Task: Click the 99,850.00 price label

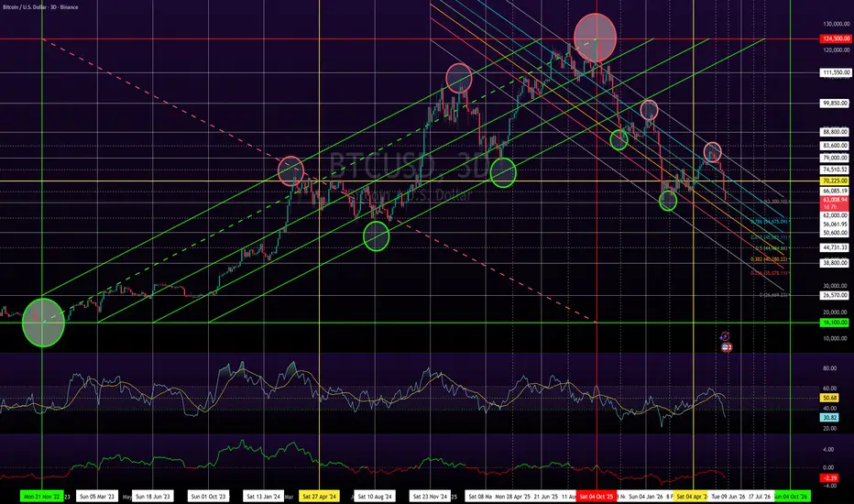Action: [836, 103]
